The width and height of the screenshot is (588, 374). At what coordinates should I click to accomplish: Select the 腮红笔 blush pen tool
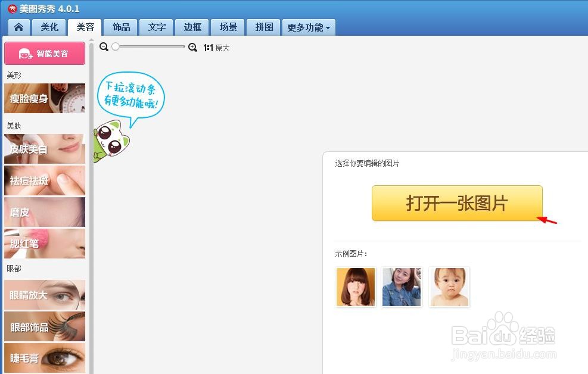pos(44,244)
